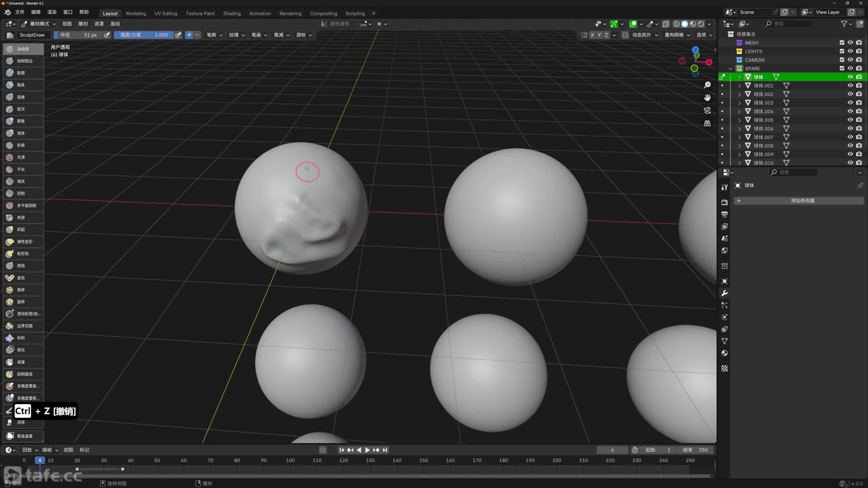
Task: Select the 膨胀 (Inflate) brush
Action: (x=23, y=121)
